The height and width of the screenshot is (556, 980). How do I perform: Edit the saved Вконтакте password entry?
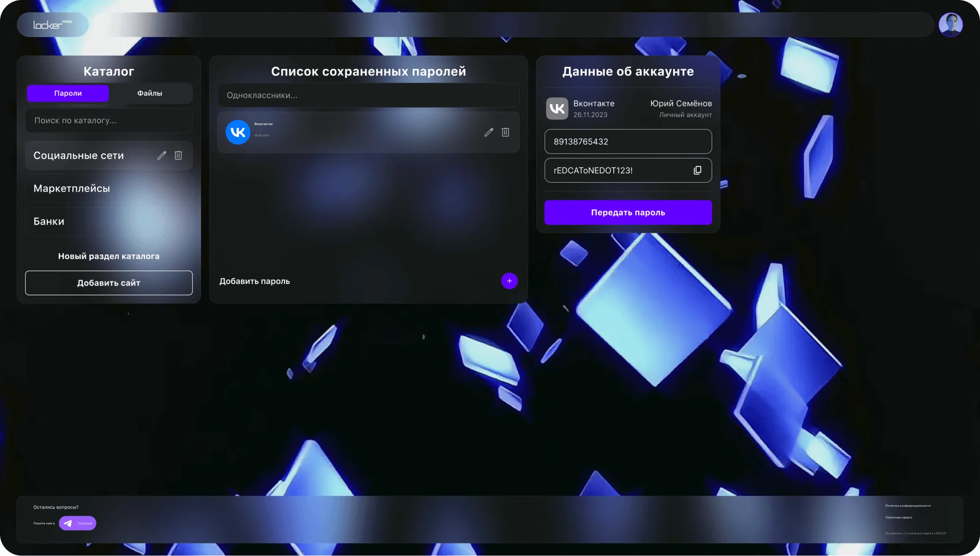tap(489, 132)
